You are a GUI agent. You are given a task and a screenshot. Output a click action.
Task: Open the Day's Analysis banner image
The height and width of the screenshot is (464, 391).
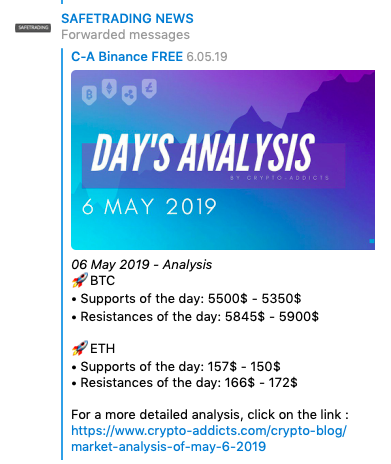pyautogui.click(x=223, y=160)
